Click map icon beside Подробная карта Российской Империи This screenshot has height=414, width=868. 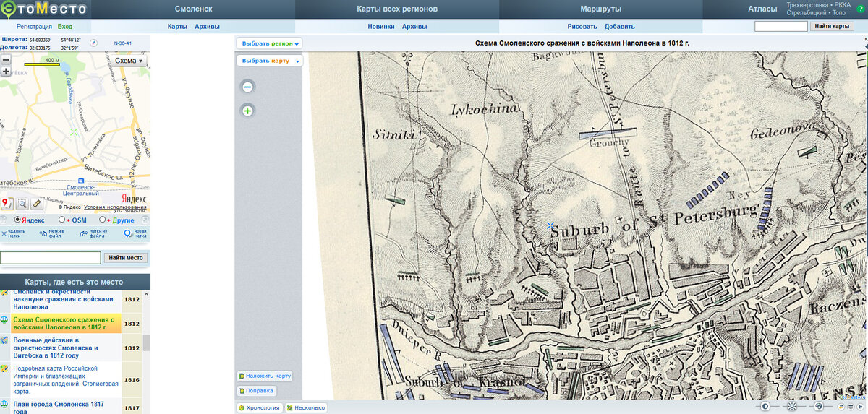[x=4, y=368]
